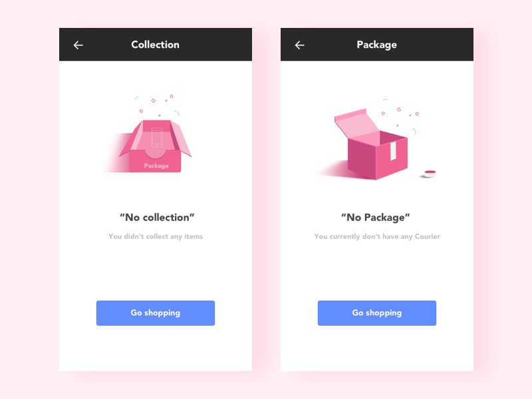Click diamond confetti shape above Collection box
The width and height of the screenshot is (532, 399).
click(x=154, y=100)
